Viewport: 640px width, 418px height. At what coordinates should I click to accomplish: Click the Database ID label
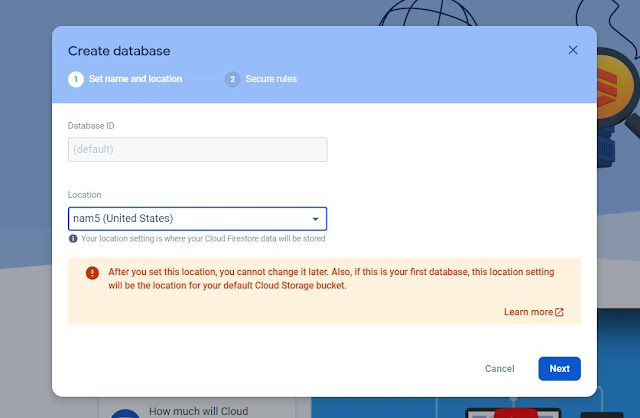click(x=91, y=126)
